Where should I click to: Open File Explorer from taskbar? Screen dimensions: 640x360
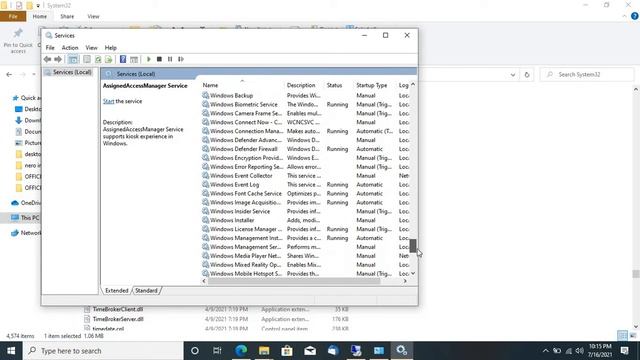coord(264,351)
